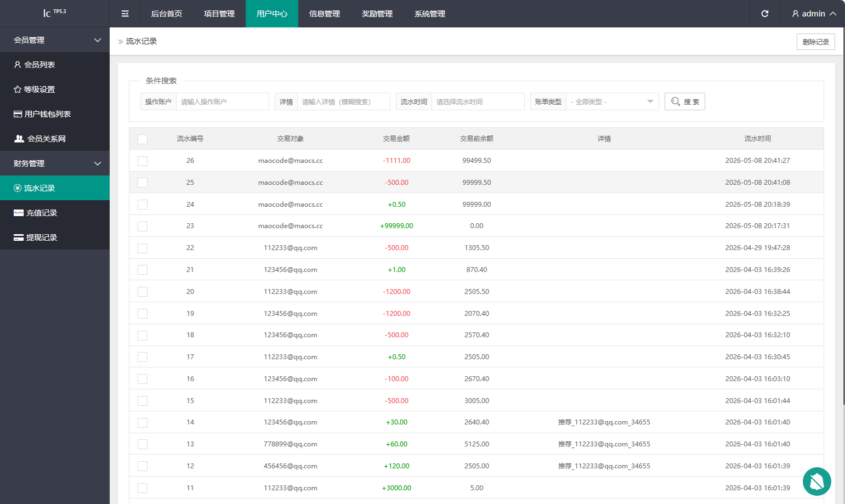This screenshot has height=504, width=845.
Task: Open the 后台首页 tab
Action: point(167,14)
